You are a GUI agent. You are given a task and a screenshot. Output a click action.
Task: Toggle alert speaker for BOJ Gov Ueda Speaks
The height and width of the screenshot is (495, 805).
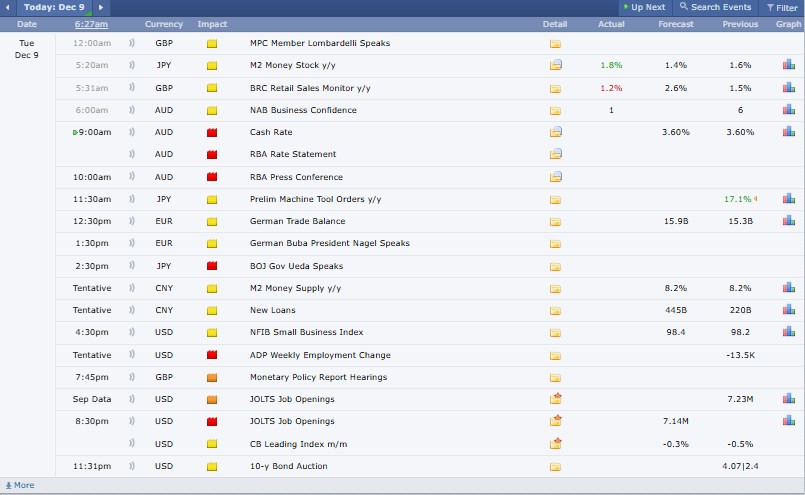pos(132,266)
